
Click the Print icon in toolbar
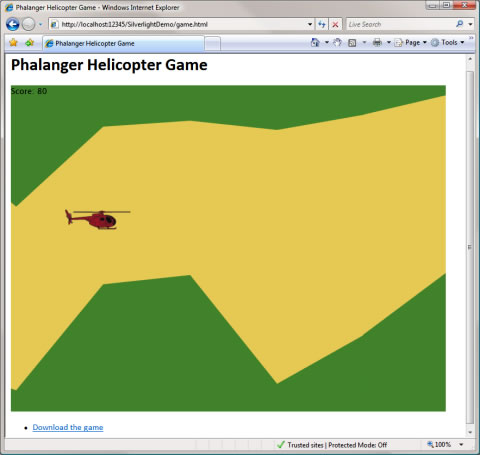click(377, 42)
